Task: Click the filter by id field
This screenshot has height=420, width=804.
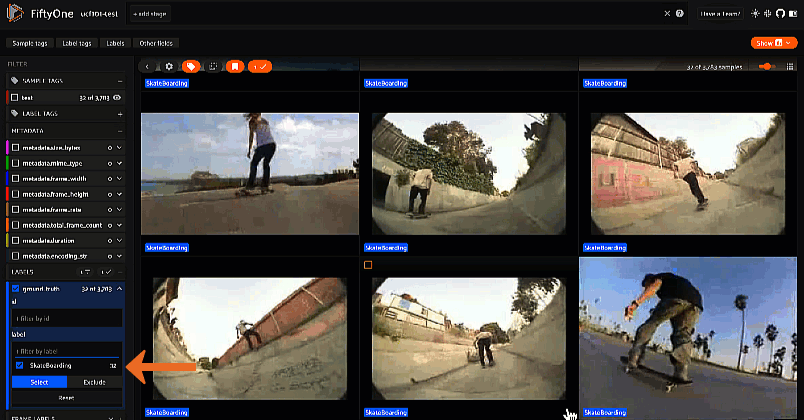Action: click(67, 318)
